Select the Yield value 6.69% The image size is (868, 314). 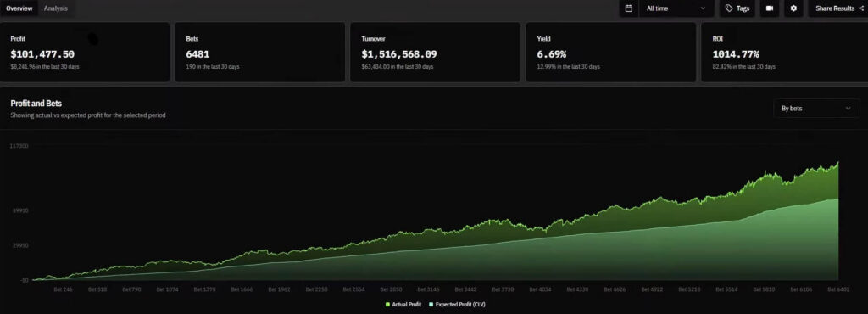pos(551,54)
